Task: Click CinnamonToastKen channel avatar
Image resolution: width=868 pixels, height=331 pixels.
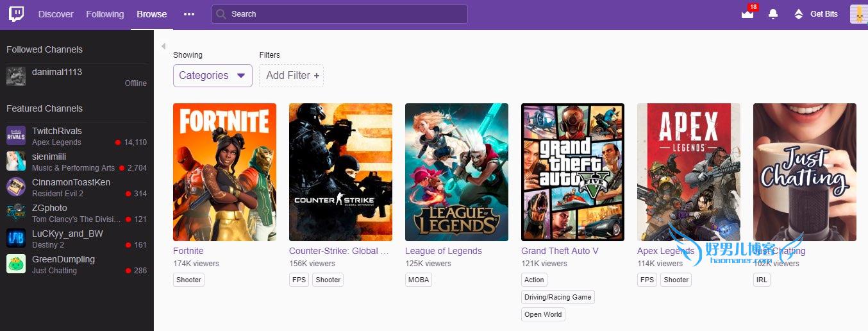Action: pos(16,187)
